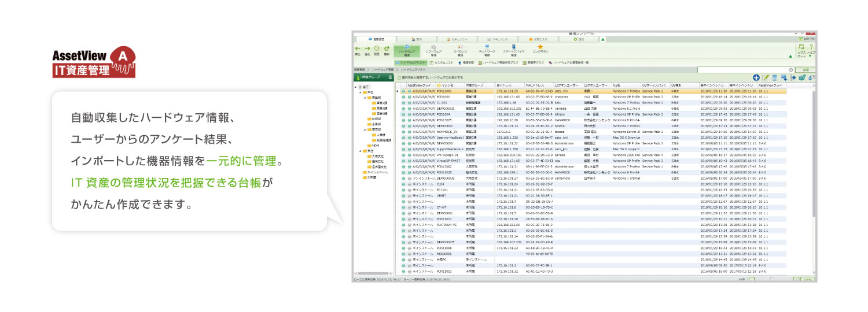Click the teal cubes group icon

tap(802, 77)
